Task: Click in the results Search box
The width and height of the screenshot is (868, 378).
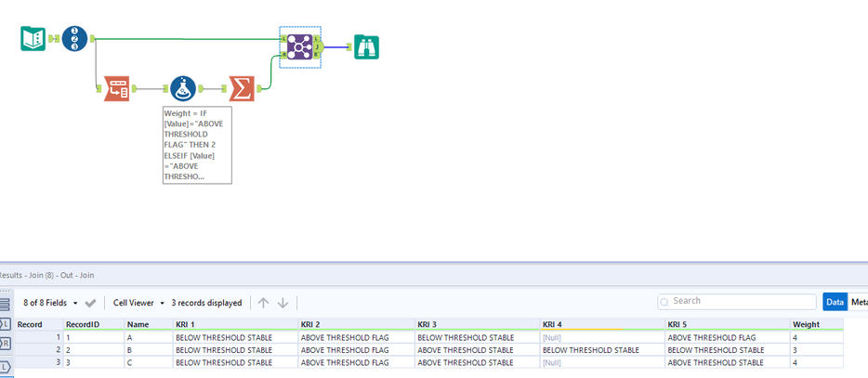Action: tap(736, 301)
